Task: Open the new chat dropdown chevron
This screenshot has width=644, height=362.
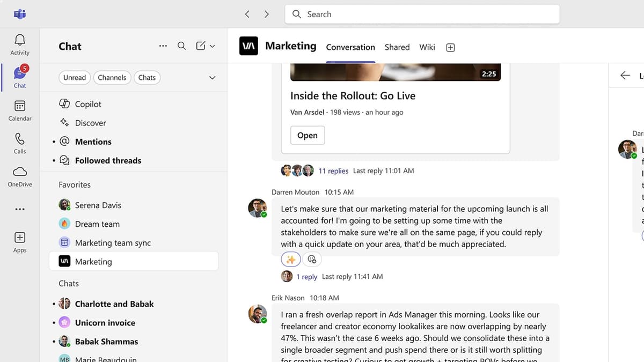Action: tap(213, 46)
